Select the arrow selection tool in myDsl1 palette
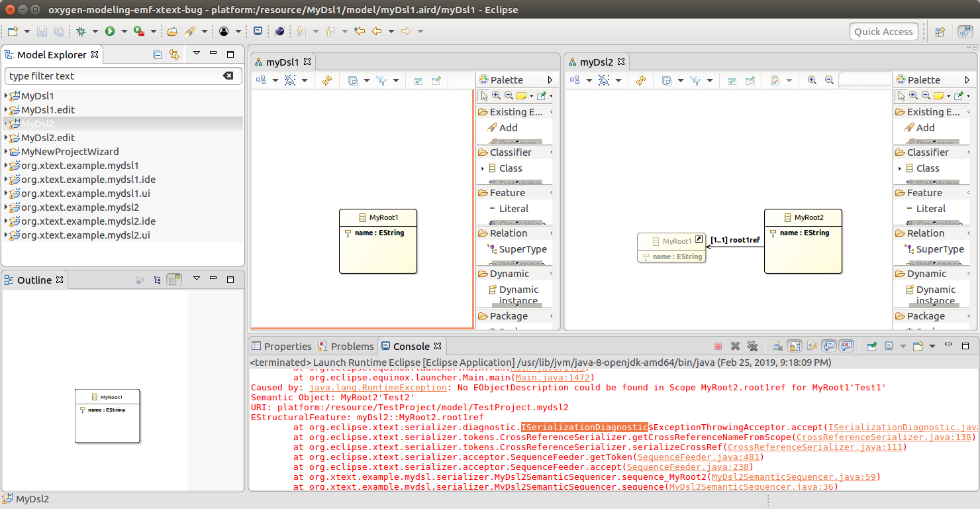Image resolution: width=980 pixels, height=509 pixels. pos(485,96)
